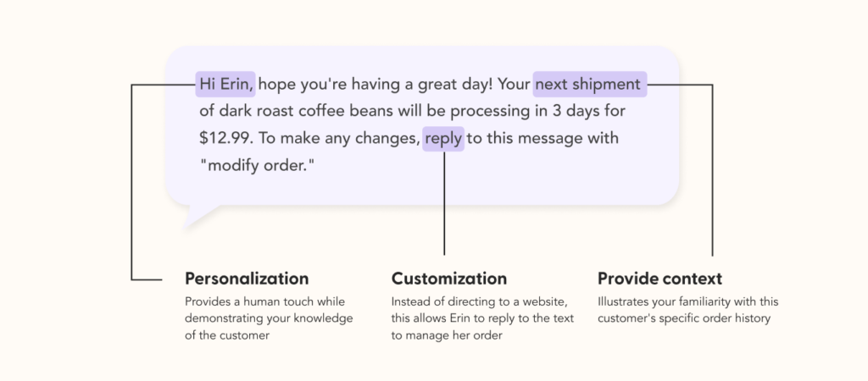This screenshot has width=868, height=381.
Task: Open the Personalization heading
Action: point(247,279)
